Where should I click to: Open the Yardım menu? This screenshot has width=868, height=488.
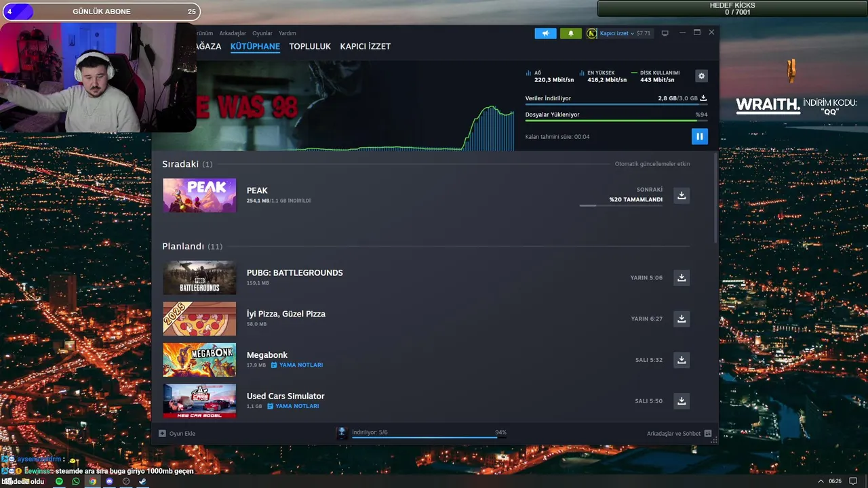tap(288, 33)
